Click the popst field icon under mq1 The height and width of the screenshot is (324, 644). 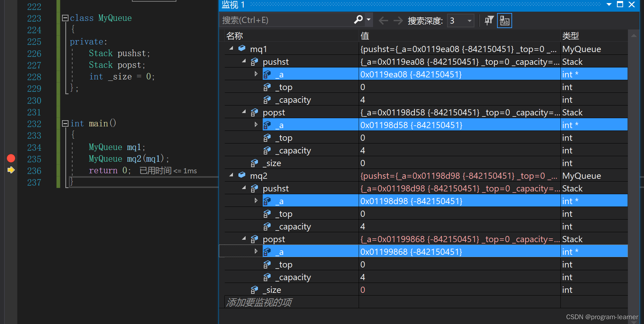(x=254, y=112)
